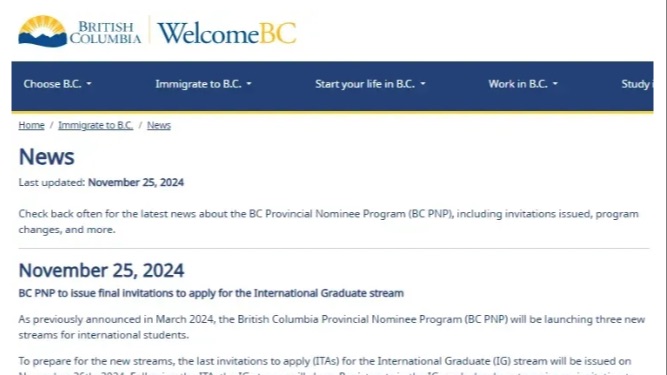Expand the Work in B.C. dropdown arrow
This screenshot has width=667, height=375.
tap(555, 84)
